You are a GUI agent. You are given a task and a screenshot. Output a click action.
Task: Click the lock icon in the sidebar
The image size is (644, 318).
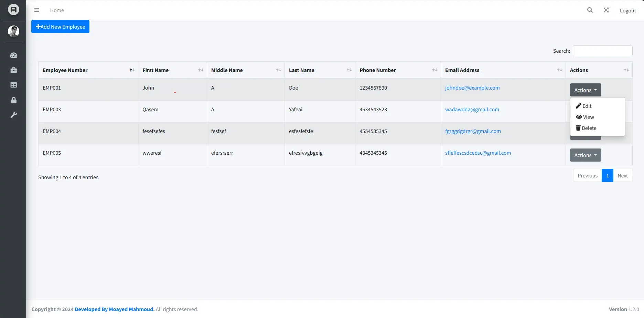[x=13, y=100]
